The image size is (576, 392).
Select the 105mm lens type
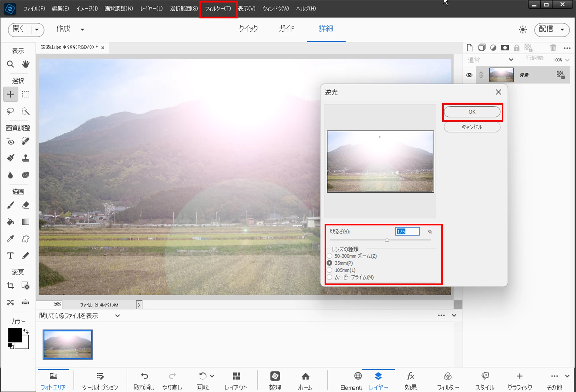point(330,270)
